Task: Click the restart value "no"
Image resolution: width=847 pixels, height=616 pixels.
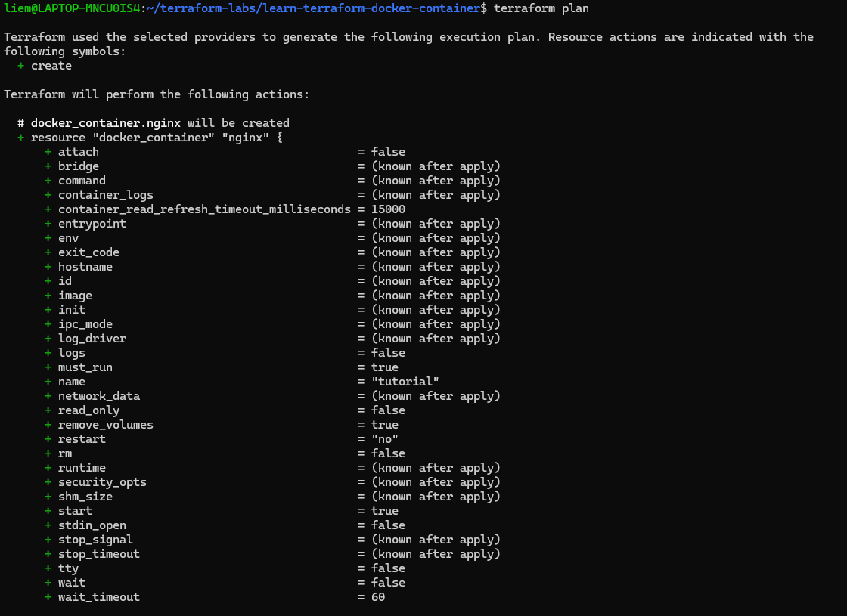Action: (x=385, y=439)
